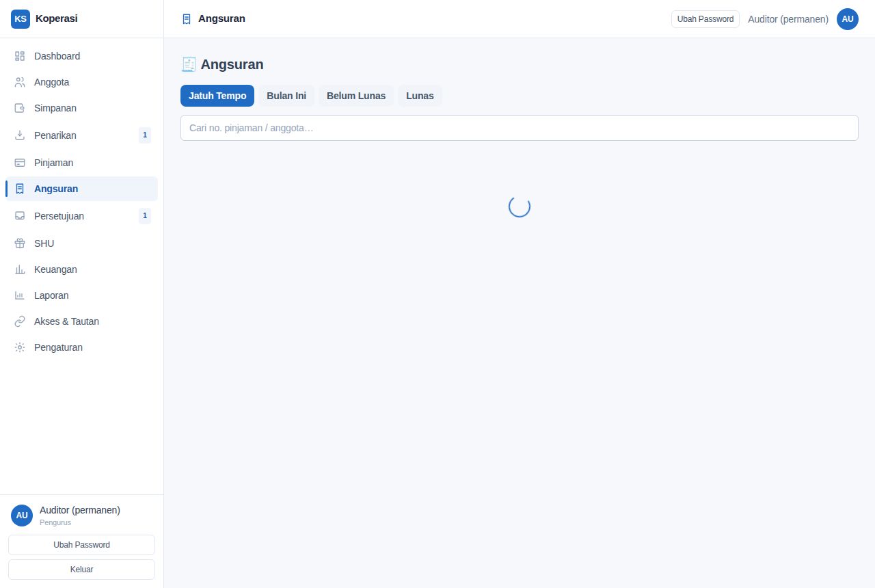Screen dimensions: 875x588
Task: Click the Anggota people icon
Action: click(20, 82)
